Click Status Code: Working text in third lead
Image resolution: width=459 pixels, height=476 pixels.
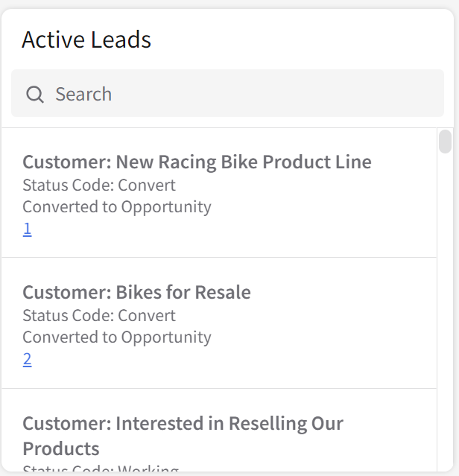click(101, 470)
